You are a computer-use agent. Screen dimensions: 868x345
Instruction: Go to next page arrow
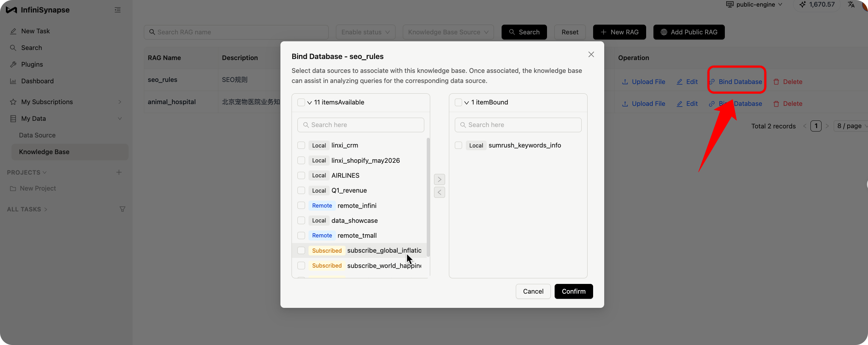[827, 126]
